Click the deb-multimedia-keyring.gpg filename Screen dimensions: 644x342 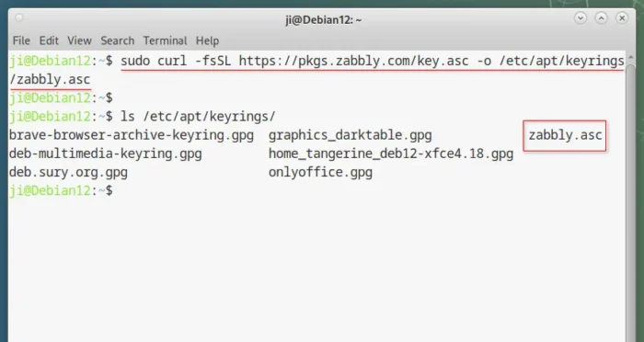click(x=106, y=154)
